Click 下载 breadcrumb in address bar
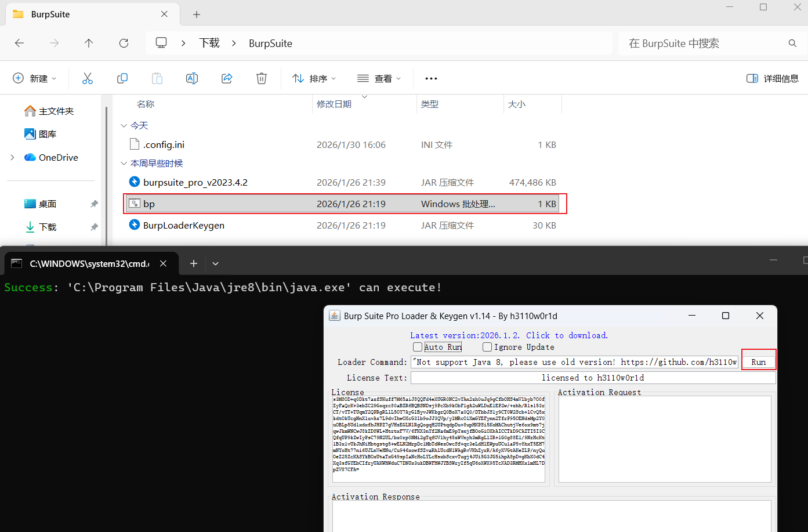This screenshot has height=532, width=808. [209, 43]
